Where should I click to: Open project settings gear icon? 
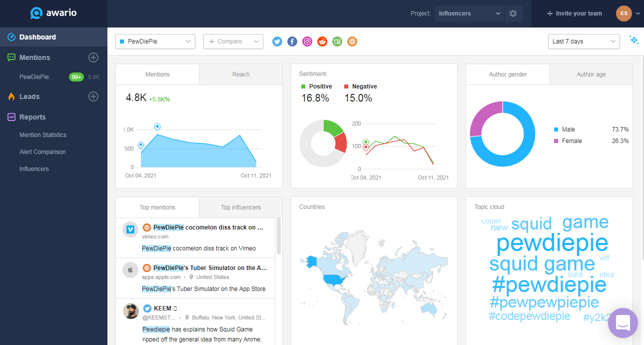coord(513,13)
